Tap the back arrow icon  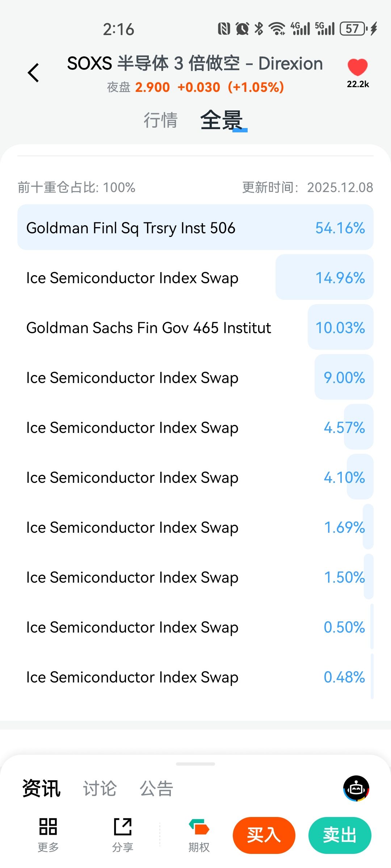(x=34, y=73)
